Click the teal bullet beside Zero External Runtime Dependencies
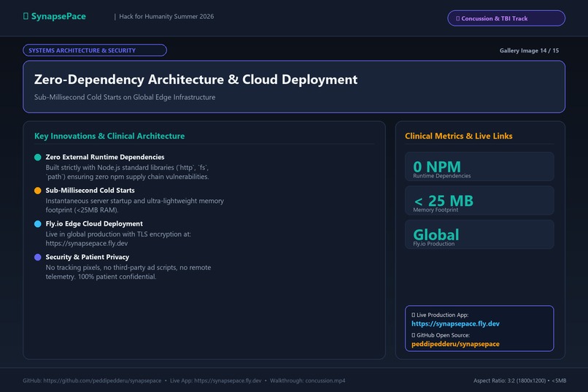 click(x=37, y=157)
